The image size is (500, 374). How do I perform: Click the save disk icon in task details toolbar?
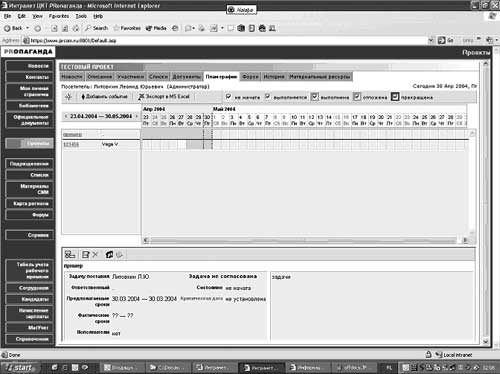pyautogui.click(x=86, y=255)
